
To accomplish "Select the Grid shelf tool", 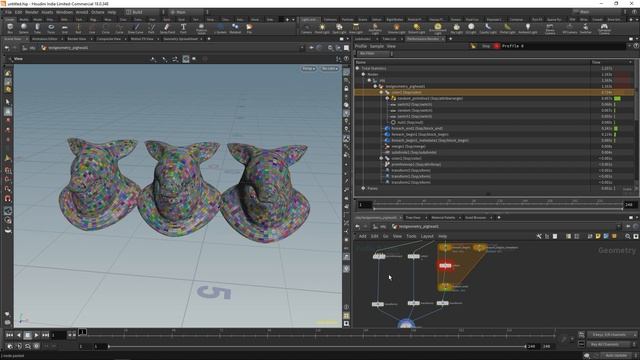I will tap(64, 28).
